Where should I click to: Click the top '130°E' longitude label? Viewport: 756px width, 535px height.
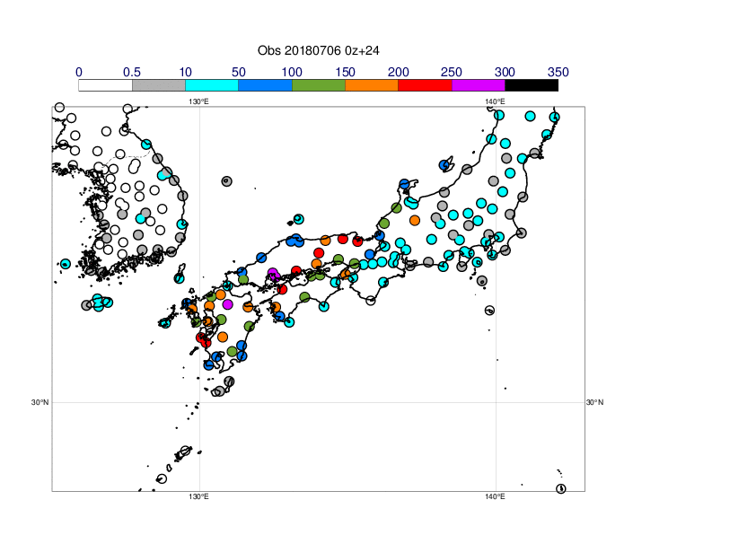(x=198, y=101)
